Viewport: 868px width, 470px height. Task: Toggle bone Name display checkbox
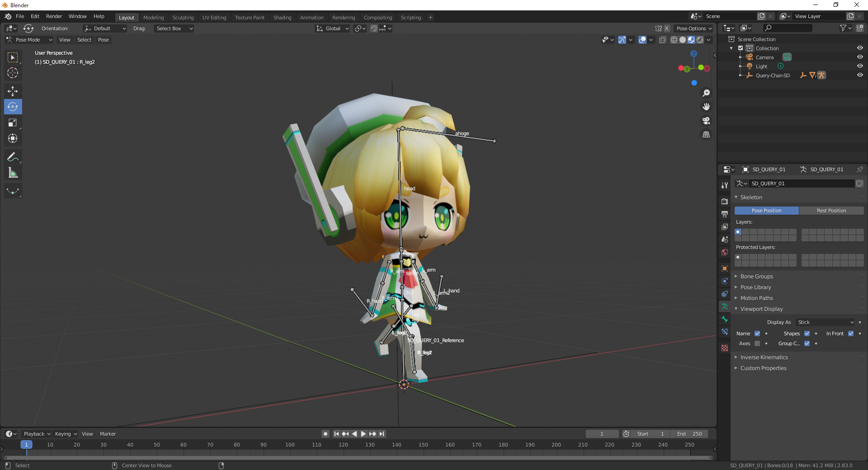click(757, 334)
